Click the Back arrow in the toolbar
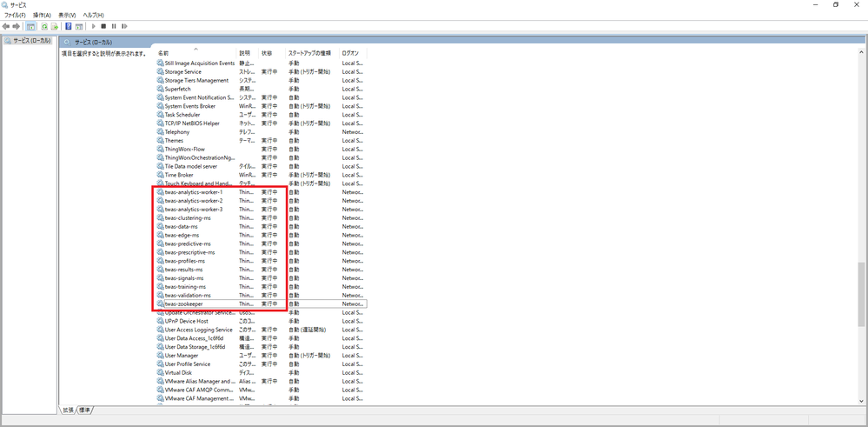 [6, 26]
